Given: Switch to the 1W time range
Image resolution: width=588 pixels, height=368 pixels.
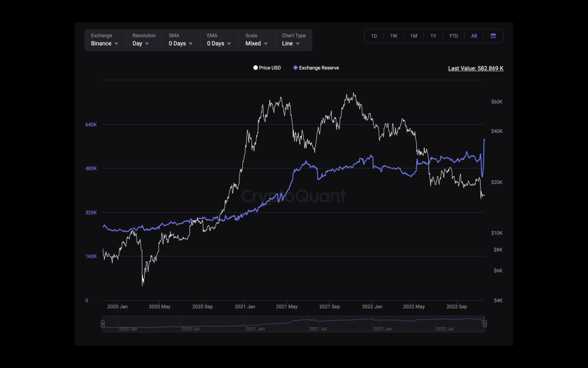Looking at the screenshot, I should [393, 36].
